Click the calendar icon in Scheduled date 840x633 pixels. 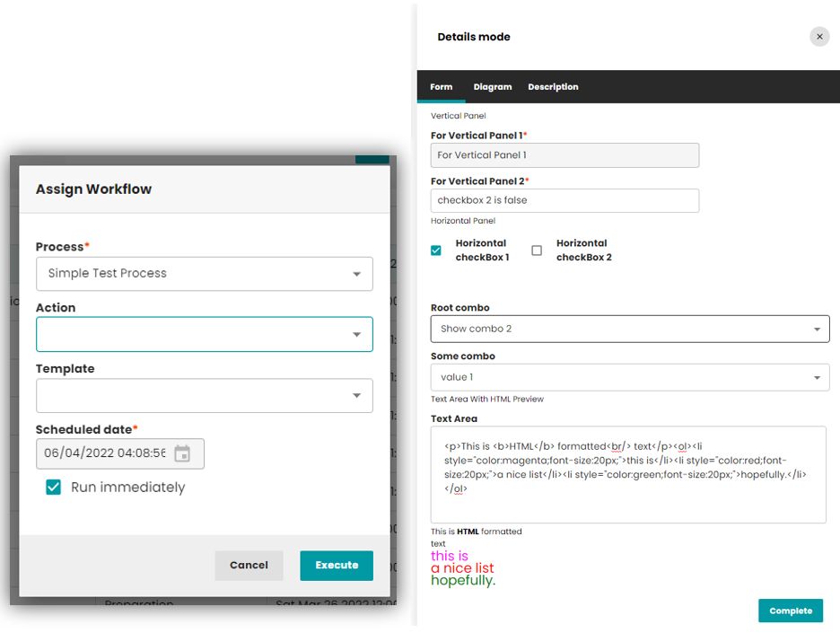182,453
